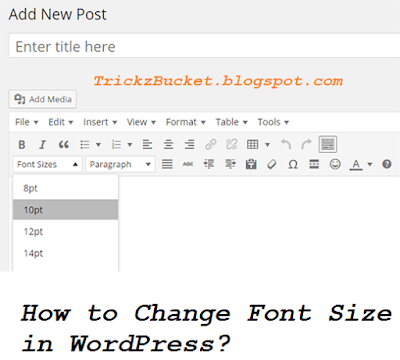Apply text color with the A icon
This screenshot has height=360, width=400.
pyautogui.click(x=356, y=164)
